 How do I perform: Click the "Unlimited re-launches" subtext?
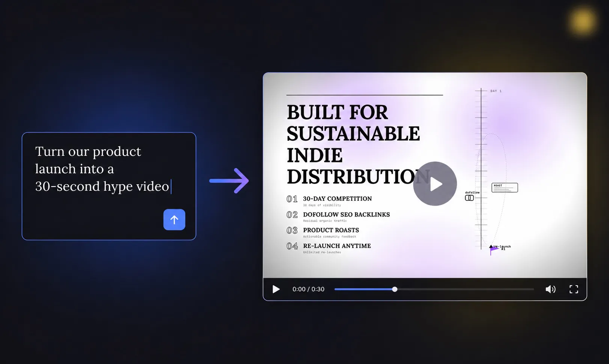322,253
